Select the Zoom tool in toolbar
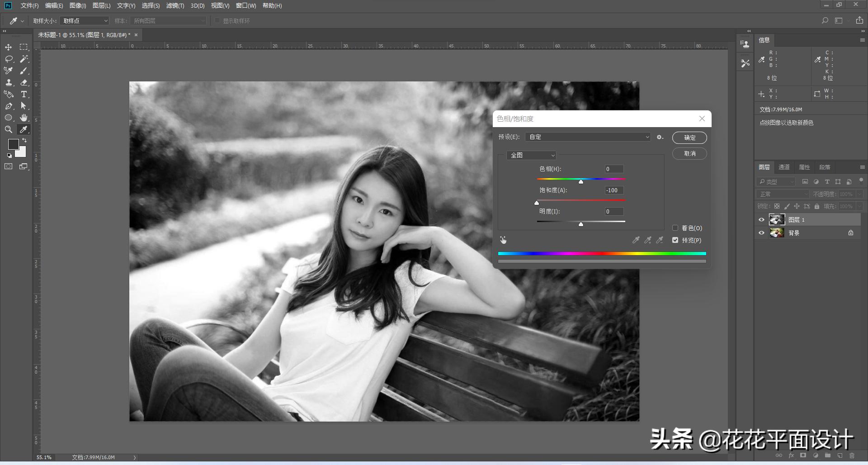 [x=9, y=130]
